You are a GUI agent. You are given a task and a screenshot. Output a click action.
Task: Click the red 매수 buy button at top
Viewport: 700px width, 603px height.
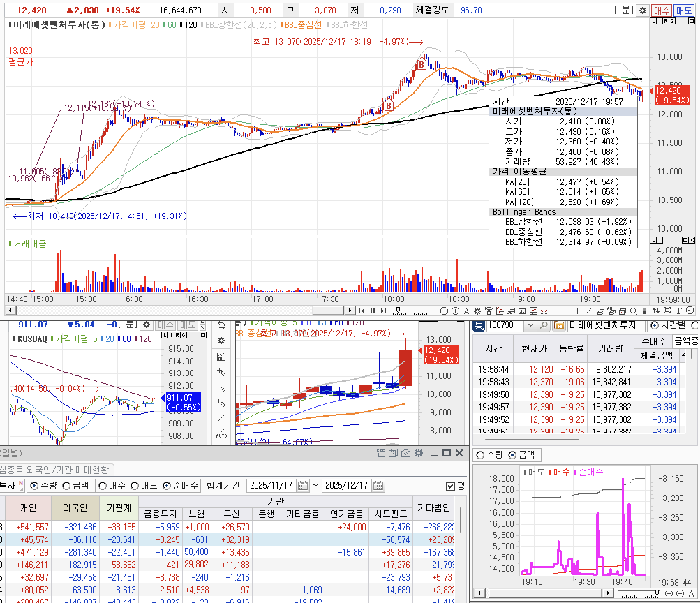coord(662,10)
